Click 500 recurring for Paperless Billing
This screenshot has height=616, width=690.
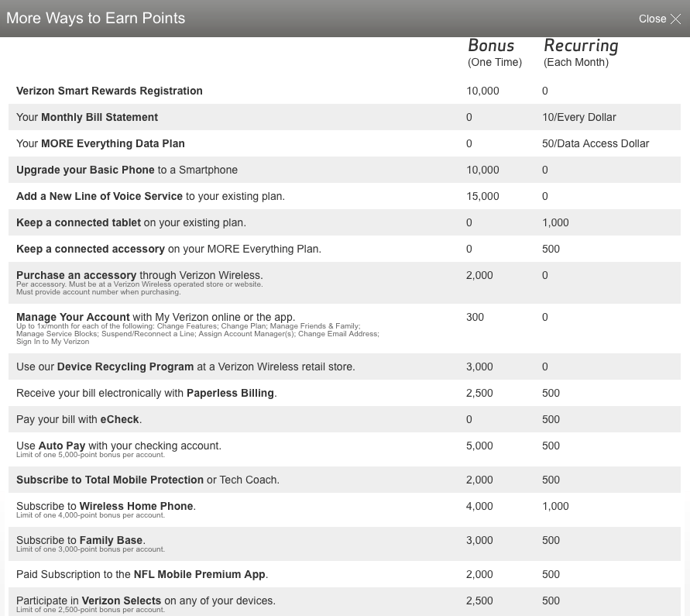pos(551,393)
